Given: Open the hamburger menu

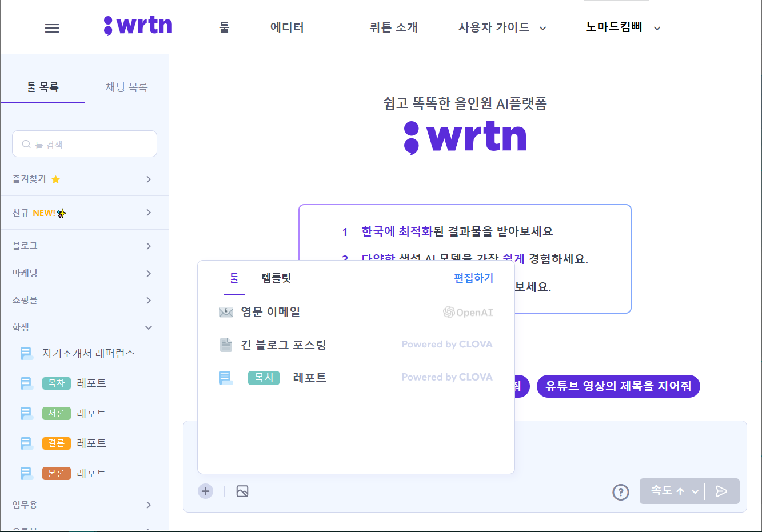Looking at the screenshot, I should (x=52, y=27).
